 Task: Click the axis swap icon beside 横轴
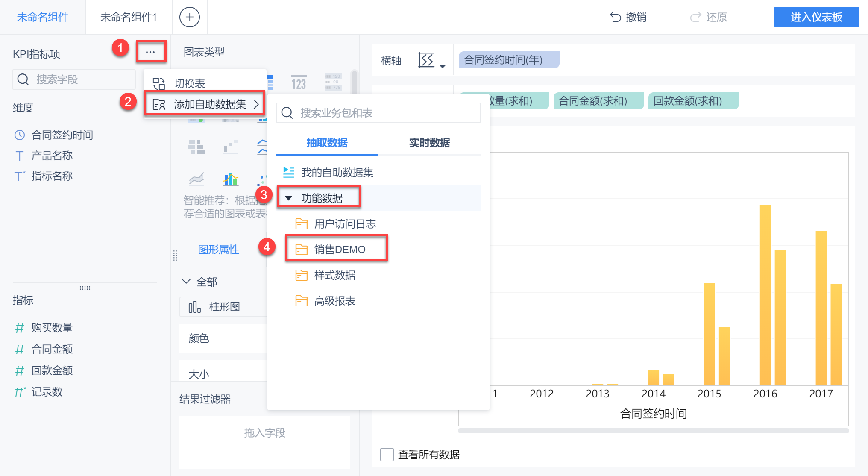[x=426, y=60]
